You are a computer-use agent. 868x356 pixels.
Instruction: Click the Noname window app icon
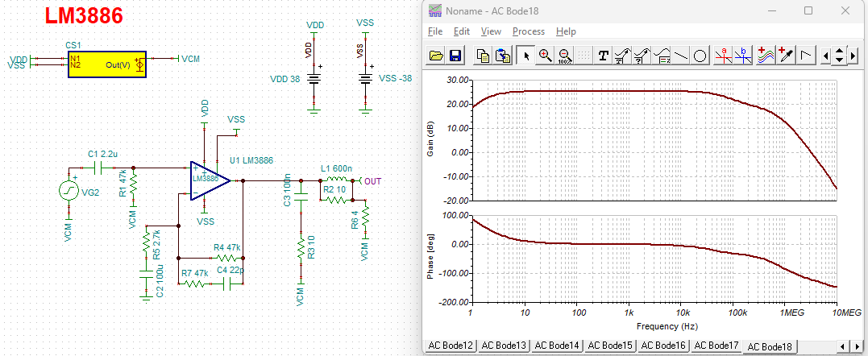436,11
